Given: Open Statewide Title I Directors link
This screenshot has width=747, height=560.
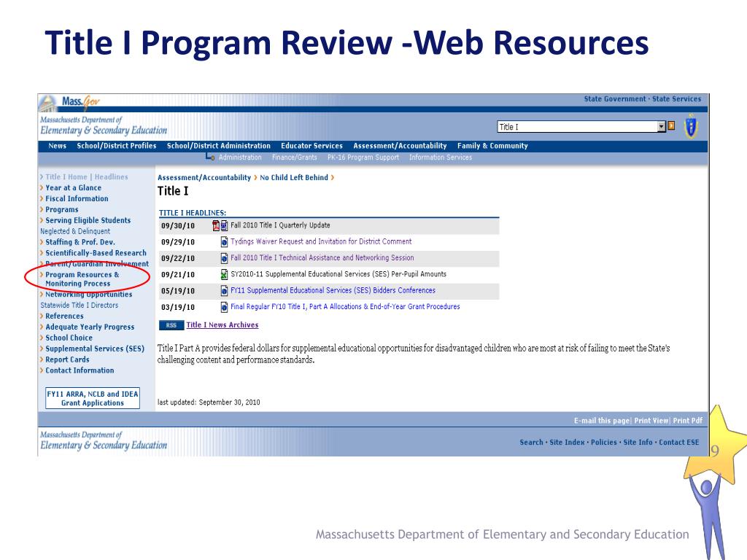Looking at the screenshot, I should [79, 306].
